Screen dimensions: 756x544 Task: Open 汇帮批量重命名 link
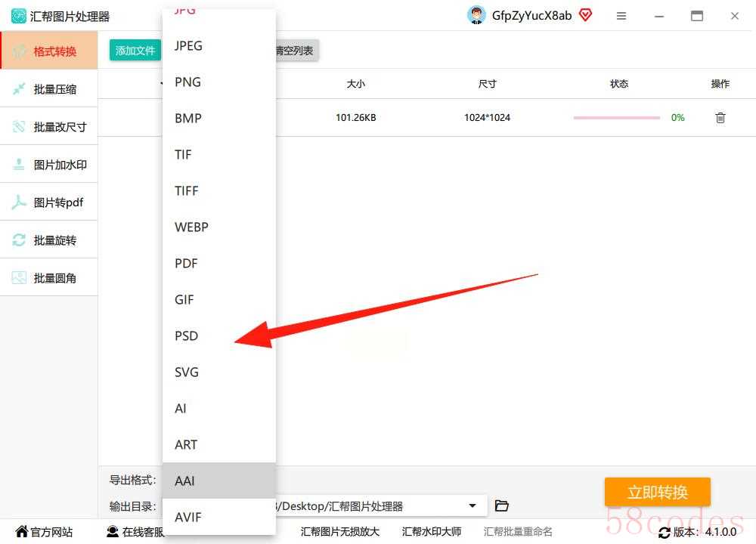tap(518, 531)
